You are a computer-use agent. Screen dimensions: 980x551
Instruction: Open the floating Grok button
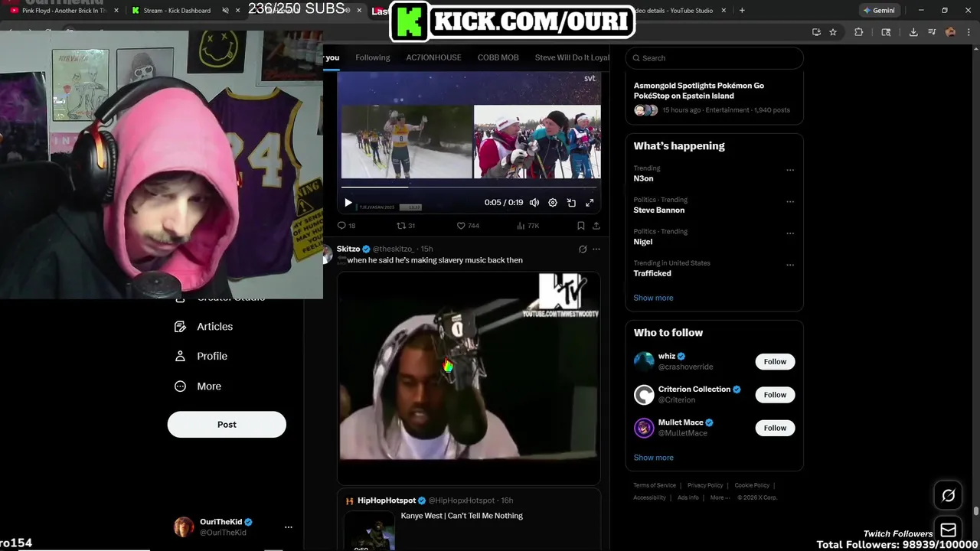point(948,496)
